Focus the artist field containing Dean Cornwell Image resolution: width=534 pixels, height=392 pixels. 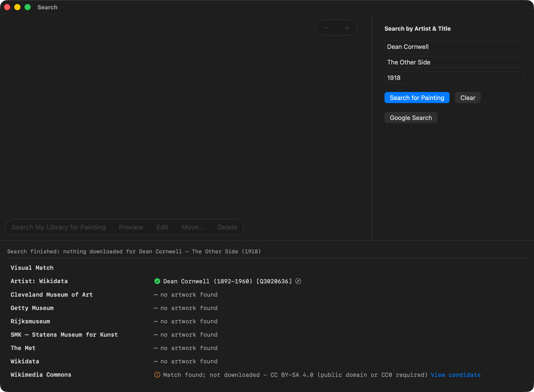click(x=454, y=46)
